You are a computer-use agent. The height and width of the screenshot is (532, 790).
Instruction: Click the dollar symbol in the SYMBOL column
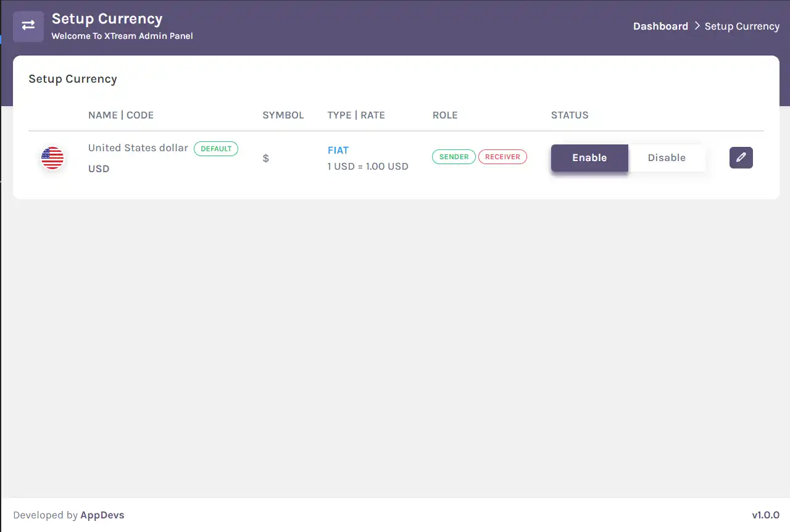pyautogui.click(x=265, y=158)
